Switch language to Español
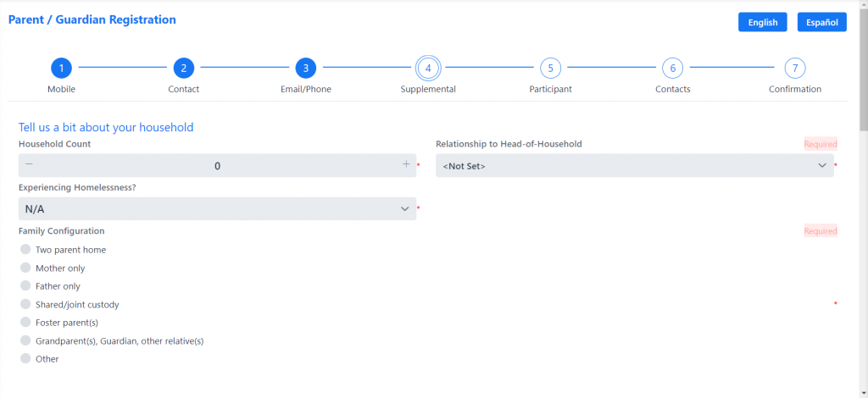 click(x=822, y=22)
